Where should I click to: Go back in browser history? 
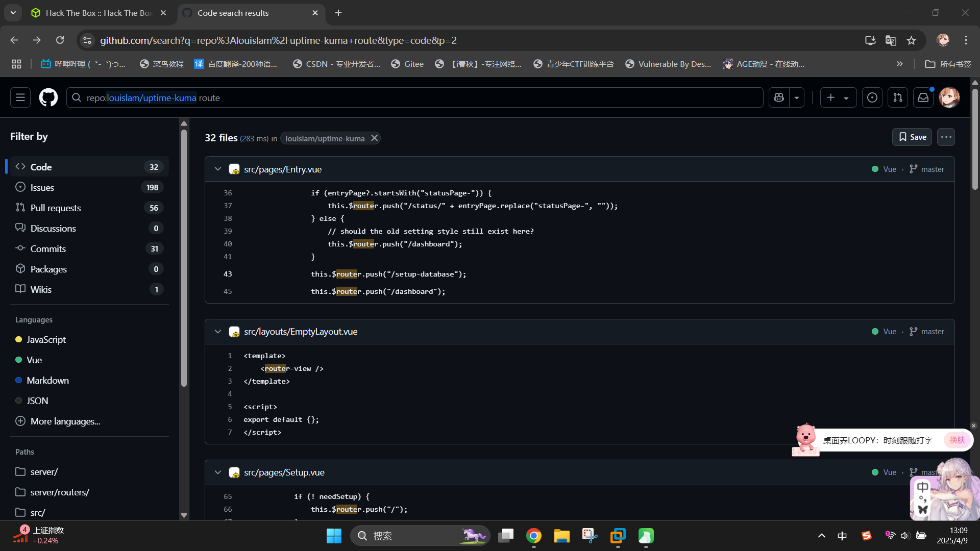[x=14, y=40]
